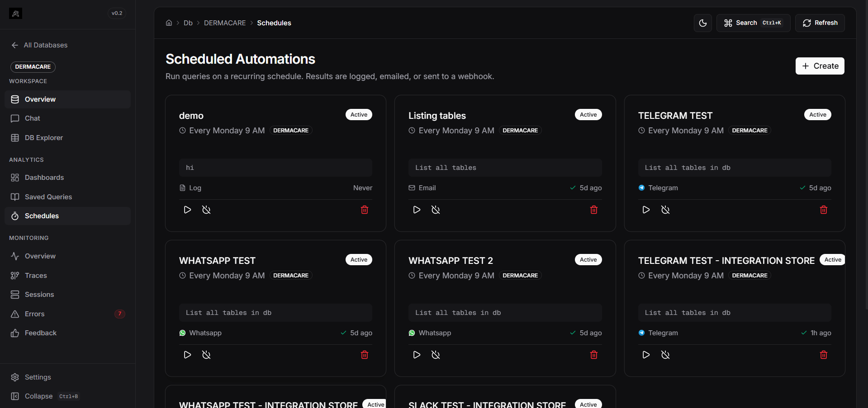The image size is (868, 408).
Task: Click Whatsapp icon in WHATSAPP TEST card
Action: [x=182, y=333]
